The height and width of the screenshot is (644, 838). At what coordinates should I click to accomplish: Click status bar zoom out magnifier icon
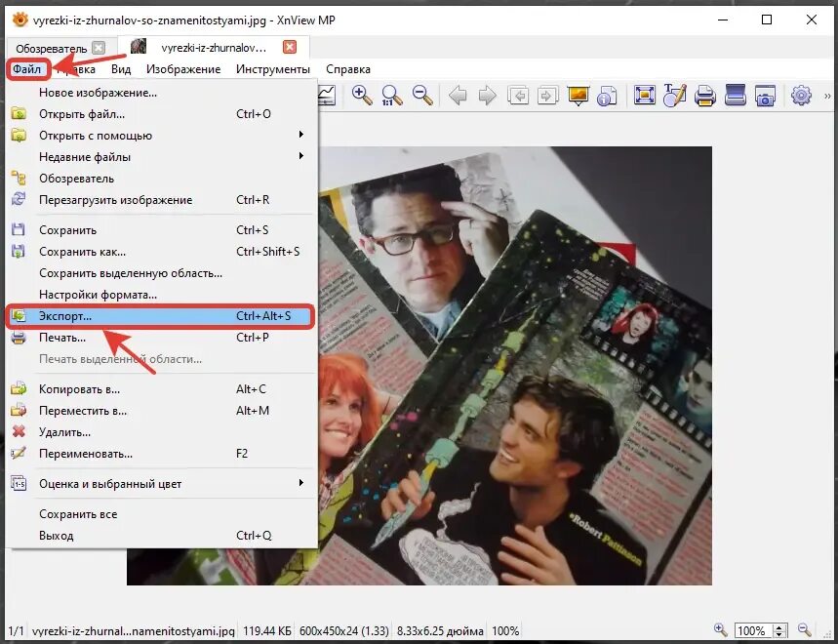point(804,629)
